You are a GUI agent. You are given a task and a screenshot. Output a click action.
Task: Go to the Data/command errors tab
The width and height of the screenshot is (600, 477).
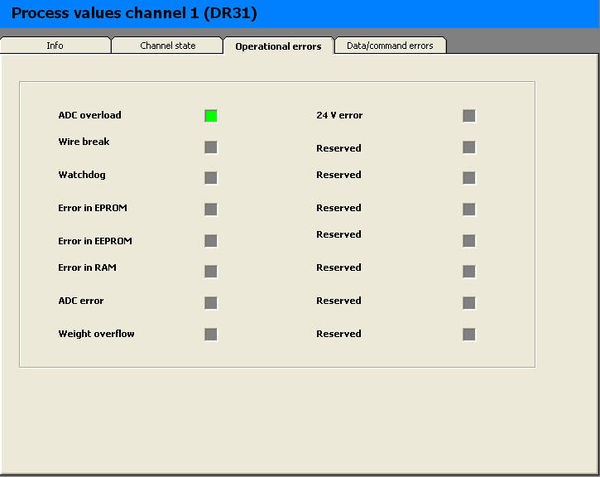tap(389, 46)
